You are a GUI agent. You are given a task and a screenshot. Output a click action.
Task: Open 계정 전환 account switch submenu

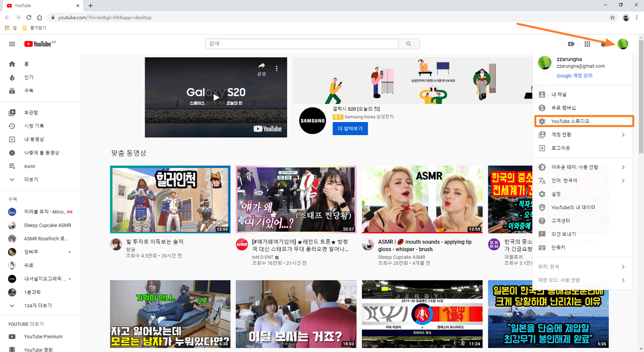pos(582,134)
